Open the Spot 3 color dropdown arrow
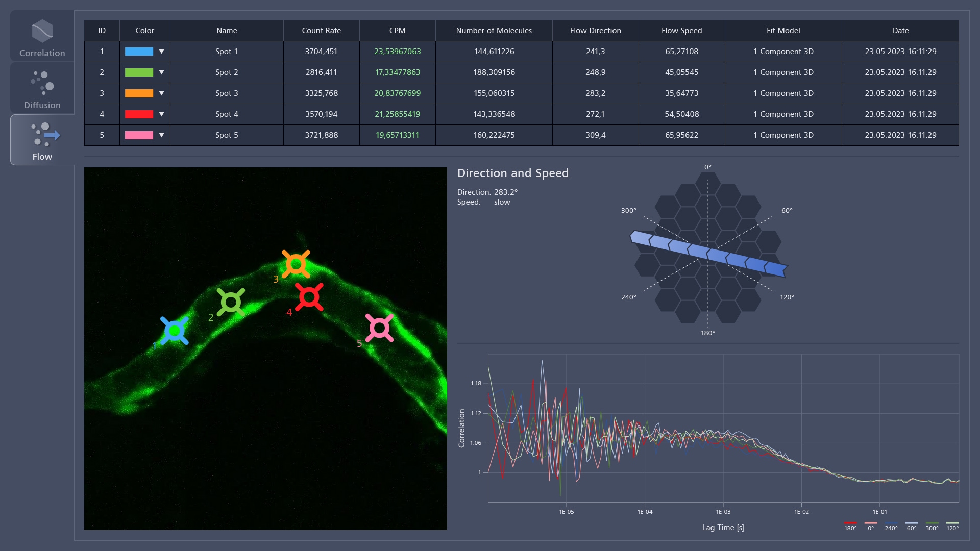 coord(161,93)
